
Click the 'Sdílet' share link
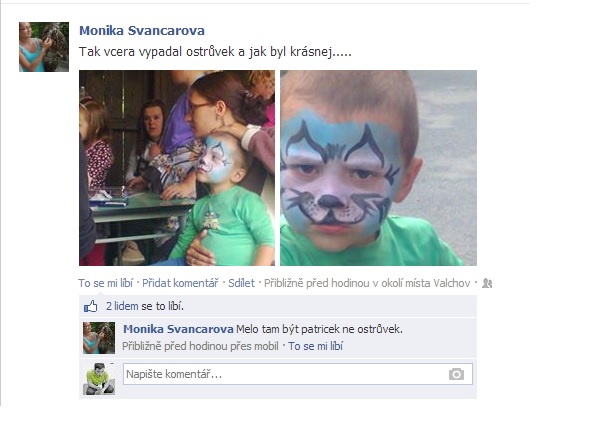pyautogui.click(x=241, y=283)
